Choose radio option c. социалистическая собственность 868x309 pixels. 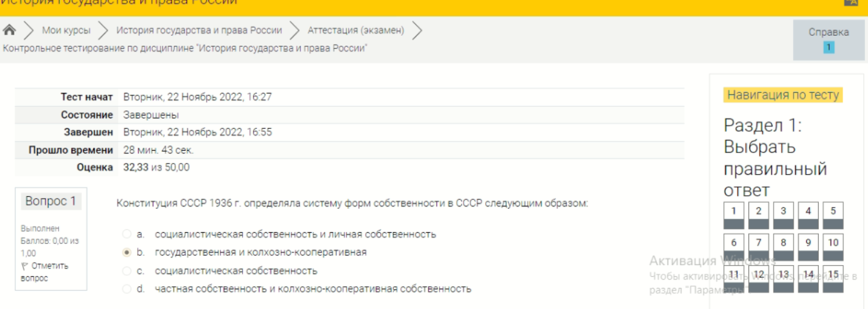(127, 271)
